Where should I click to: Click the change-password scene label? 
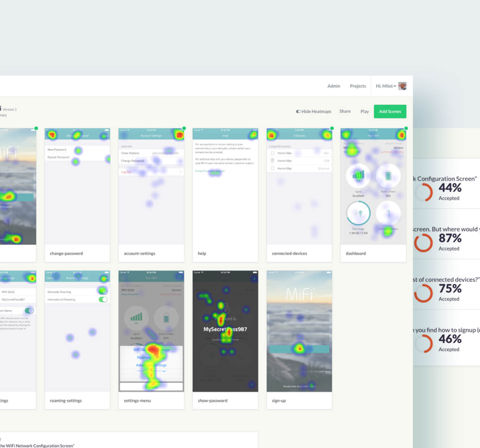(x=66, y=253)
